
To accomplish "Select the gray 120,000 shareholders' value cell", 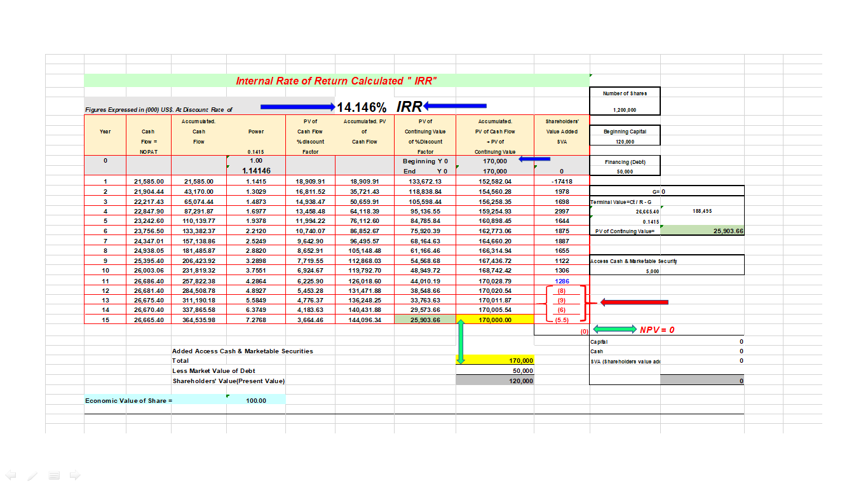I will [495, 381].
